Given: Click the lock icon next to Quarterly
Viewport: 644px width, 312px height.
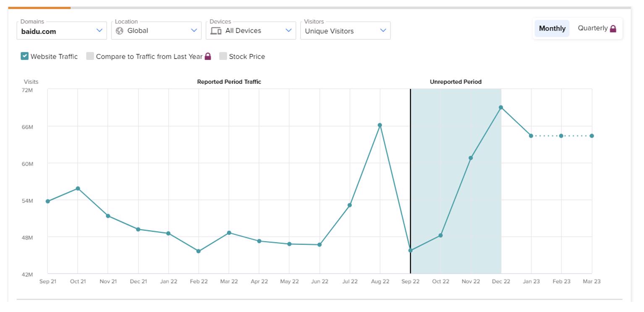Looking at the screenshot, I should pos(613,29).
